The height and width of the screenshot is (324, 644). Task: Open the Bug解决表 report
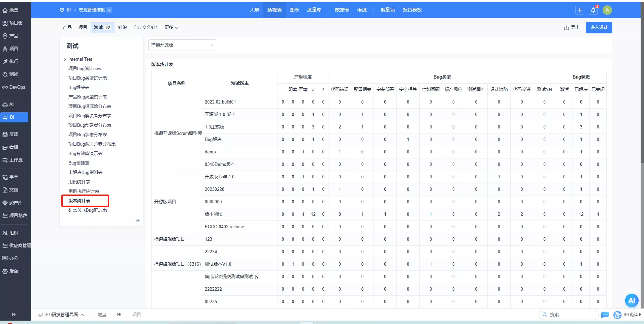(79, 88)
